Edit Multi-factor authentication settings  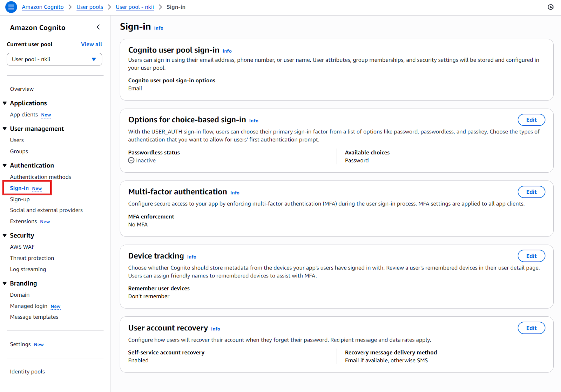(531, 192)
